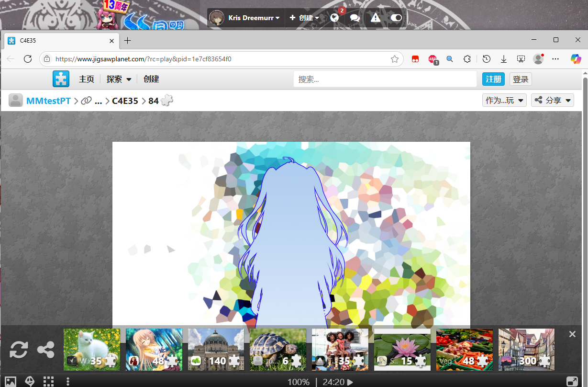Click the share icon in bottom panel
Image resolution: width=588 pixels, height=387 pixels.
pyautogui.click(x=45, y=350)
